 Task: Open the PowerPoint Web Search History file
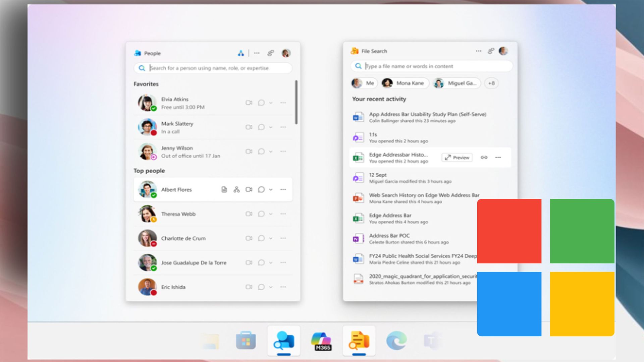coord(424,195)
